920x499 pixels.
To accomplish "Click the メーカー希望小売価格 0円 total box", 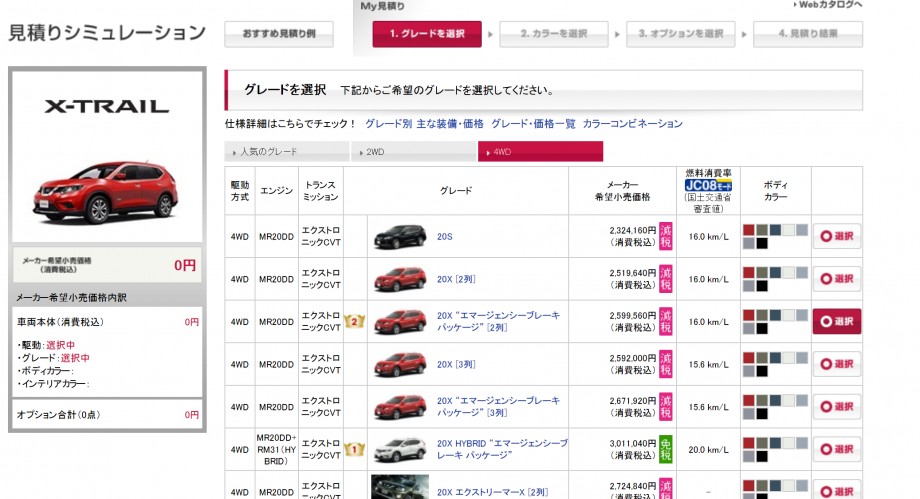I will click(107, 265).
